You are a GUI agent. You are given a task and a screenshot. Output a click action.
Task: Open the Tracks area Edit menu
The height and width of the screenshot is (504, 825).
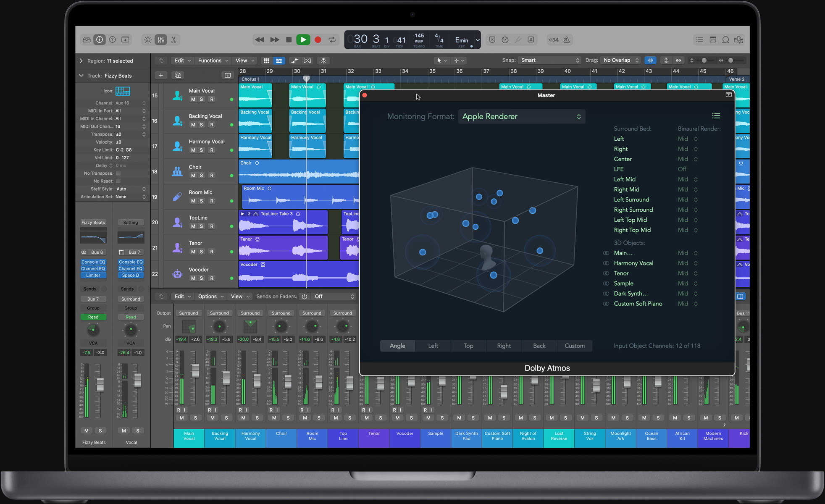click(x=183, y=60)
